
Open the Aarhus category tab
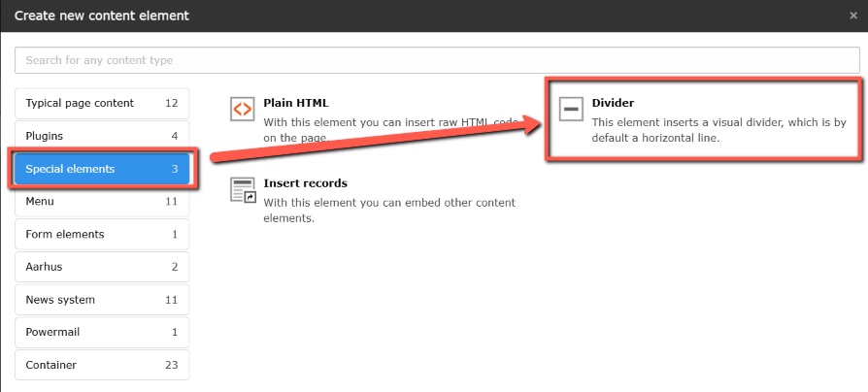pyautogui.click(x=102, y=267)
